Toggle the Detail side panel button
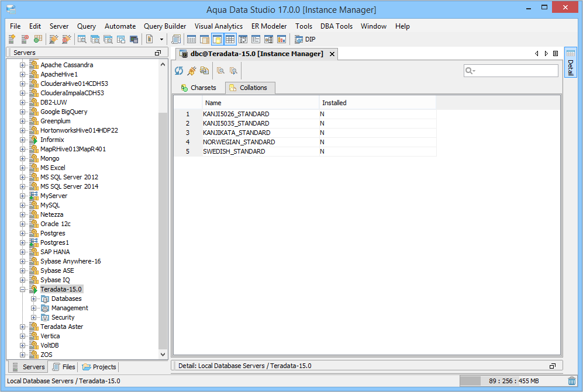Image resolution: width=583 pixels, height=392 pixels. coord(570,62)
